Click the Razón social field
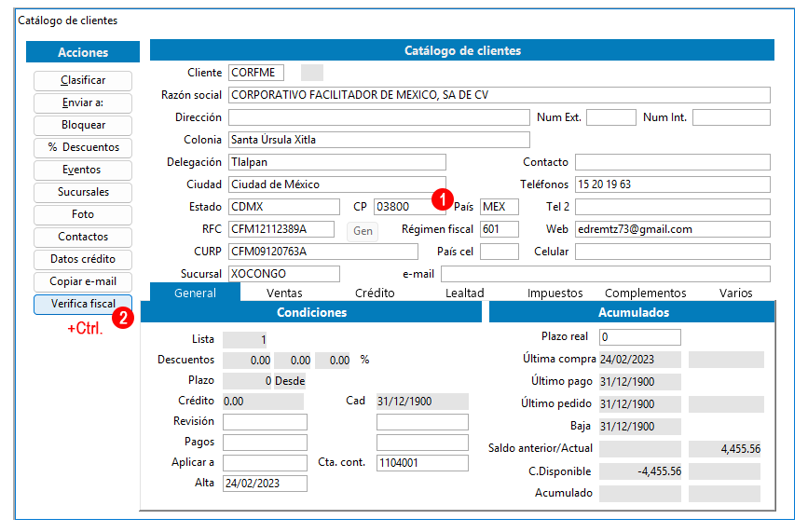This screenshot has height=532, width=808. point(500,95)
